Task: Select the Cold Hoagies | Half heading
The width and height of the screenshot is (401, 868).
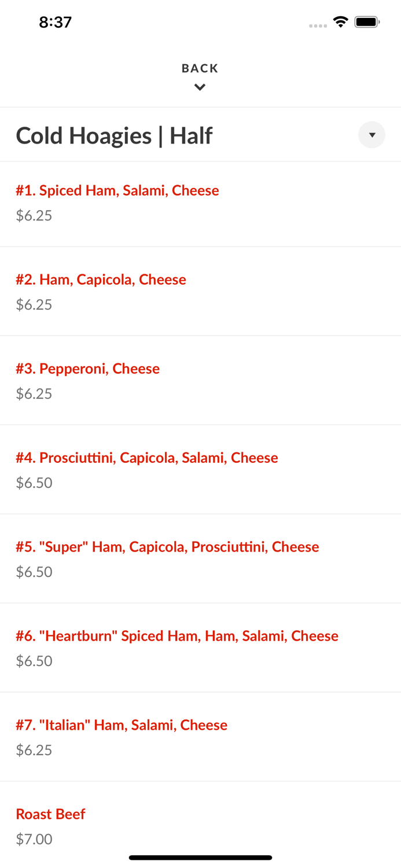Action: tap(114, 135)
